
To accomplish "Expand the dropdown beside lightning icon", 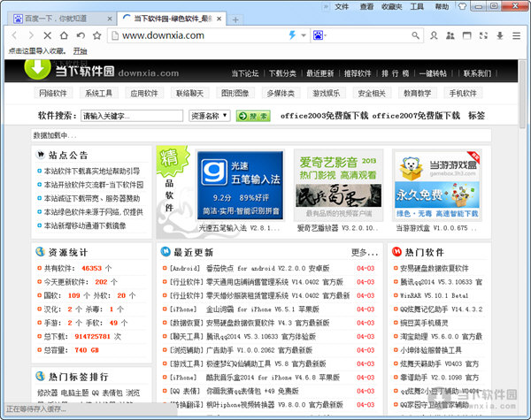I will pos(304,35).
